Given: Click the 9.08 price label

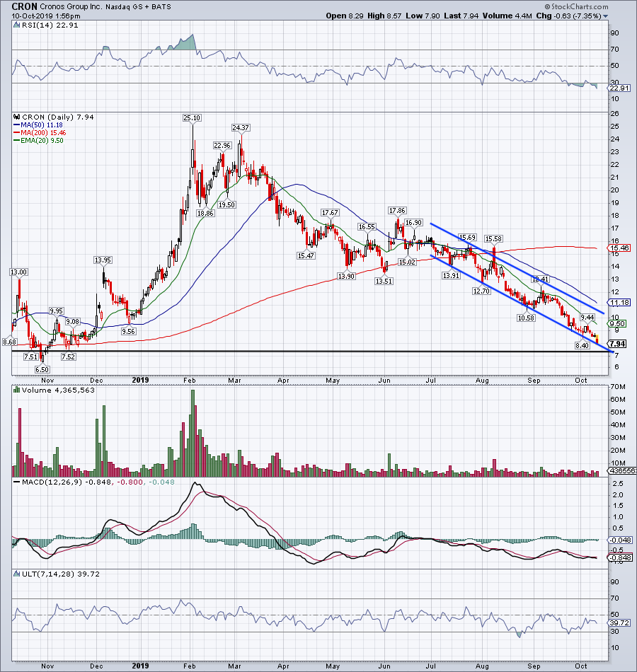Looking at the screenshot, I should point(72,321).
